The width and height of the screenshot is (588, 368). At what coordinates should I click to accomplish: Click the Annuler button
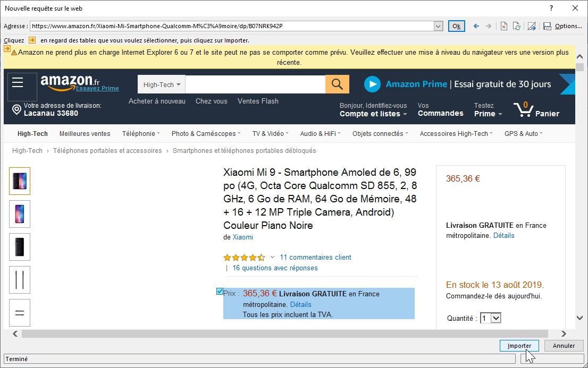(564, 346)
